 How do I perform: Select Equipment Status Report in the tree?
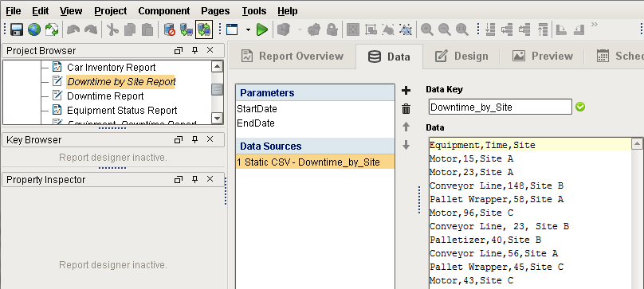(x=122, y=111)
